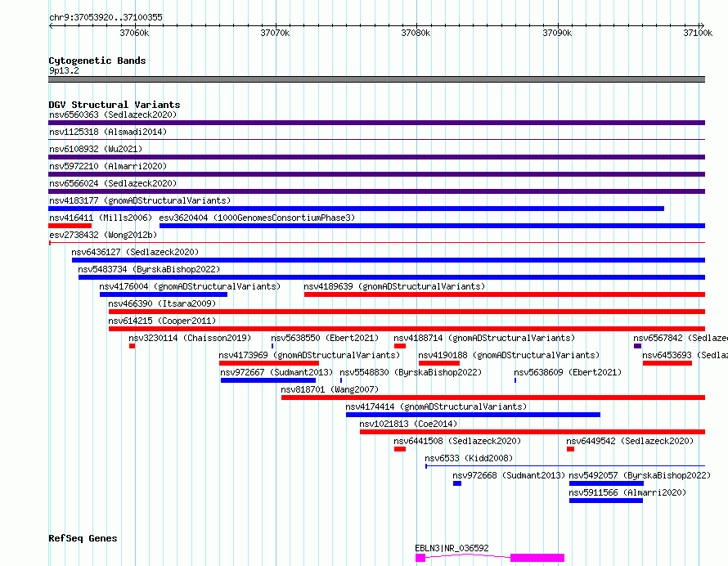Select the nsv972668 (Sudmant2013) blue marker
Viewport: 728px width, 566px height.
click(457, 483)
